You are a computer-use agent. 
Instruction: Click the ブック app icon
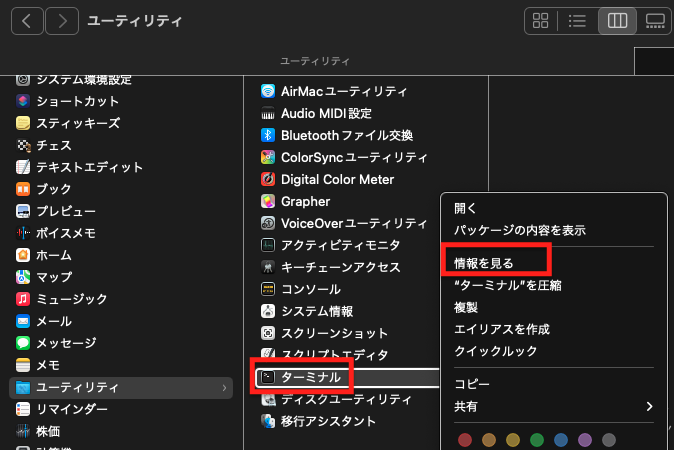click(23, 189)
